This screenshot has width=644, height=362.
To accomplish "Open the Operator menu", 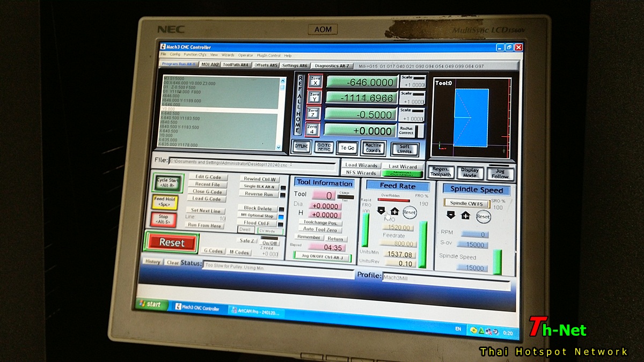I will [x=246, y=55].
